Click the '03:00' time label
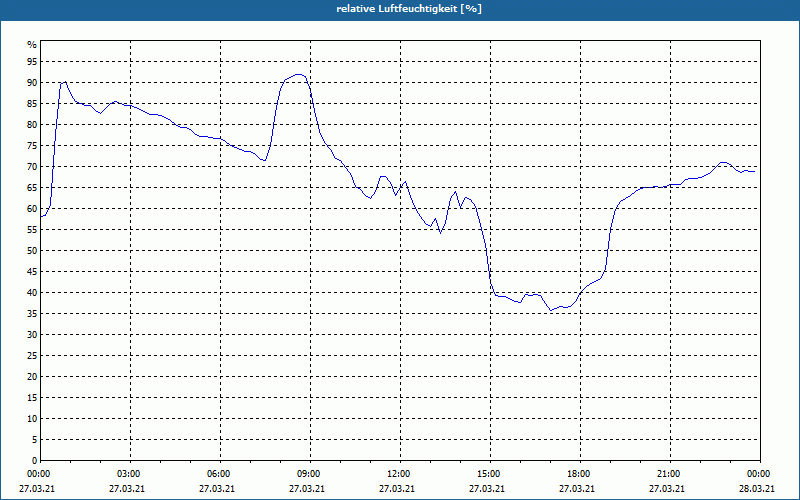The width and height of the screenshot is (800, 500). click(x=131, y=474)
